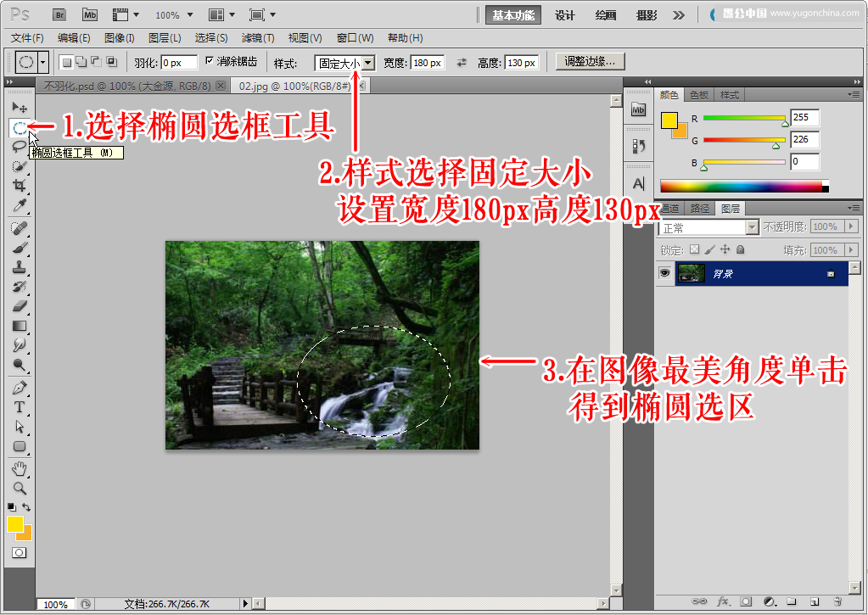Swap width and height values
Screen dimensions: 868x615
tap(461, 63)
